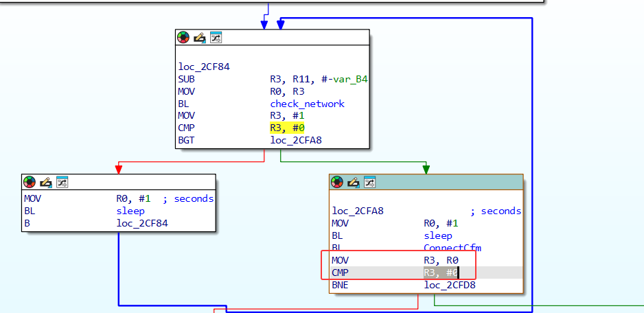The image size is (644, 313).
Task: Select the check_network function call
Action: (307, 104)
